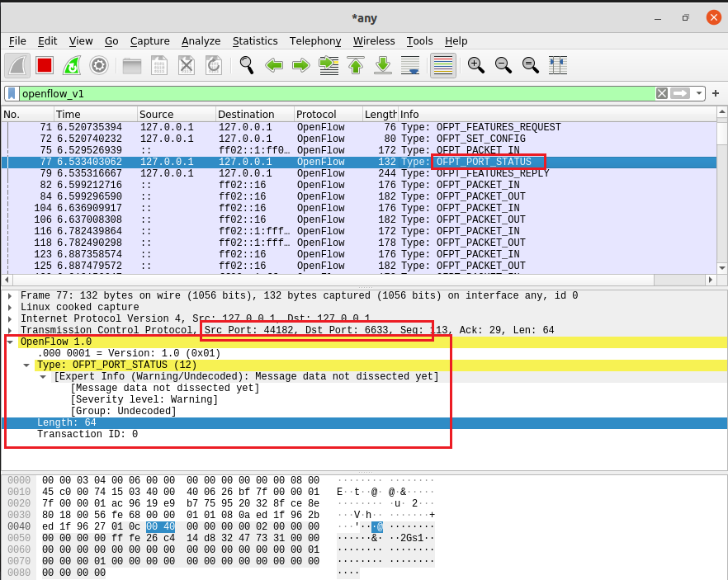This screenshot has width=728, height=580.
Task: Add a filter button with plus
Action: [x=716, y=93]
